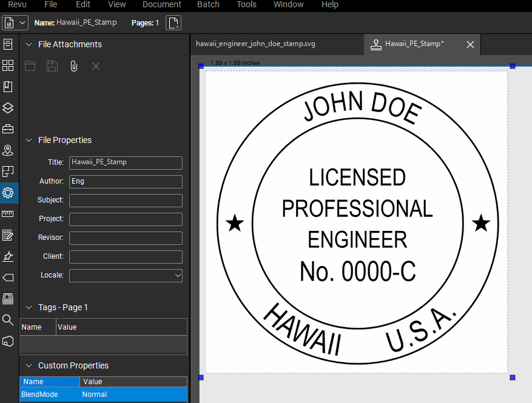Viewport: 532px width, 403px height.
Task: Click the bottom-left blue resize handle
Action: point(201,378)
